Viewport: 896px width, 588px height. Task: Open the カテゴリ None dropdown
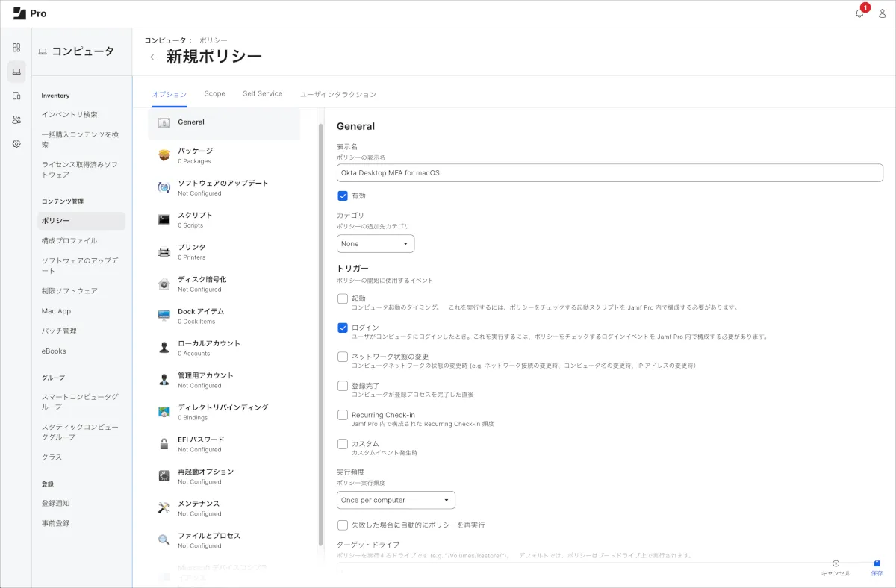pos(375,244)
